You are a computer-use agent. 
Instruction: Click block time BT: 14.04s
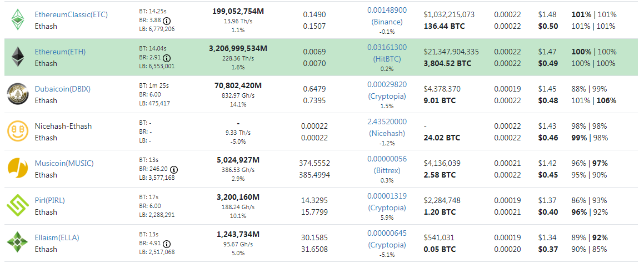[153, 48]
